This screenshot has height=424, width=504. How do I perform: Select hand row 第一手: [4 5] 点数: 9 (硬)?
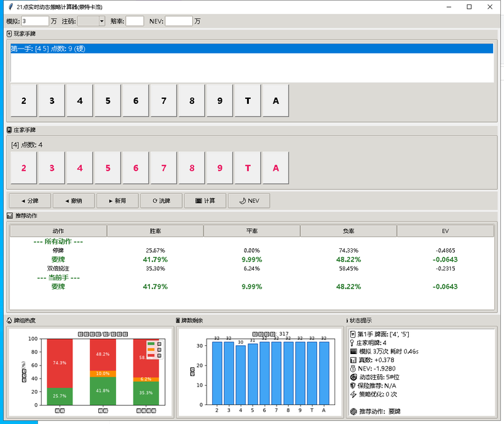[x=251, y=49]
